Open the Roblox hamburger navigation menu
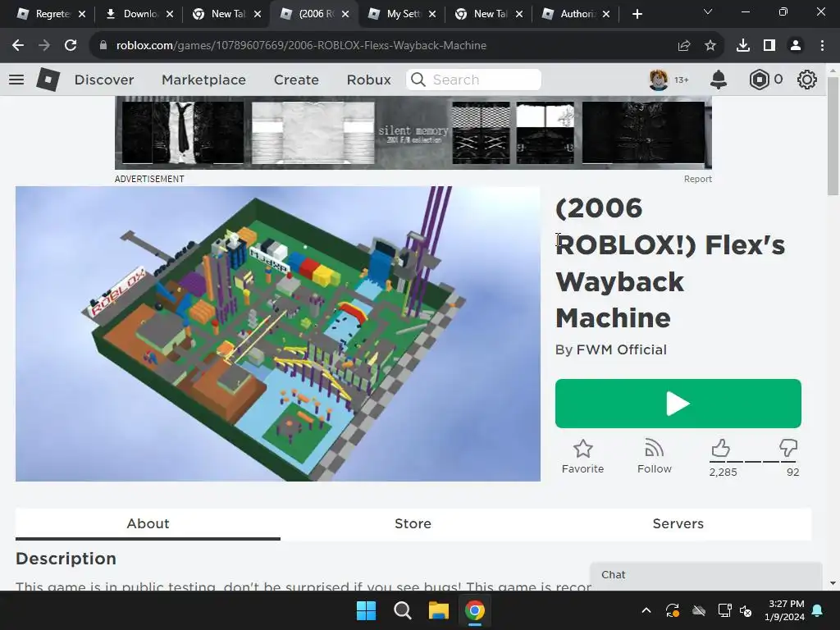840x630 pixels. coord(16,80)
